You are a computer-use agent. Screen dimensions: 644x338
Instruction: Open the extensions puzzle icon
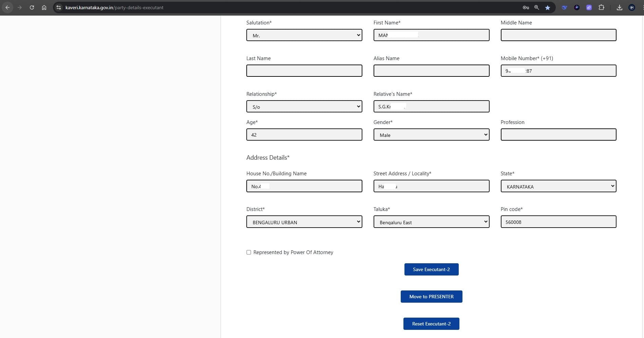click(x=601, y=7)
